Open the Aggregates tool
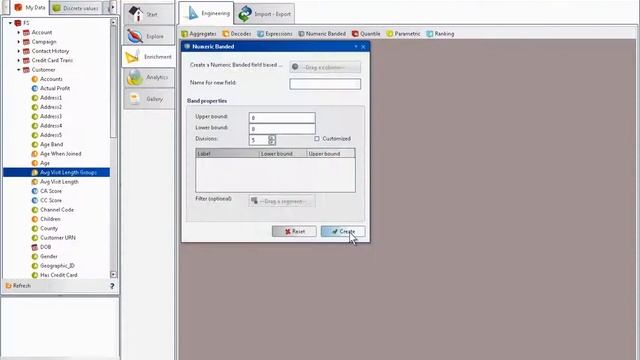The width and height of the screenshot is (640, 360). 199,33
